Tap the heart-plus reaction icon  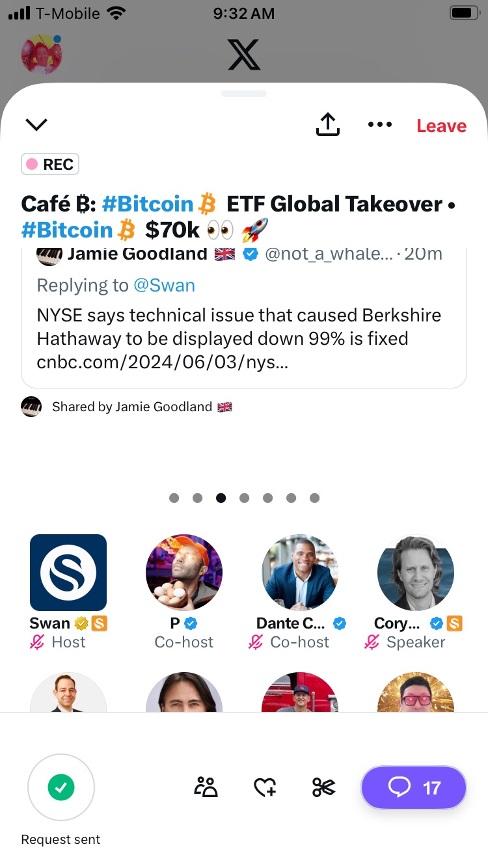(265, 788)
